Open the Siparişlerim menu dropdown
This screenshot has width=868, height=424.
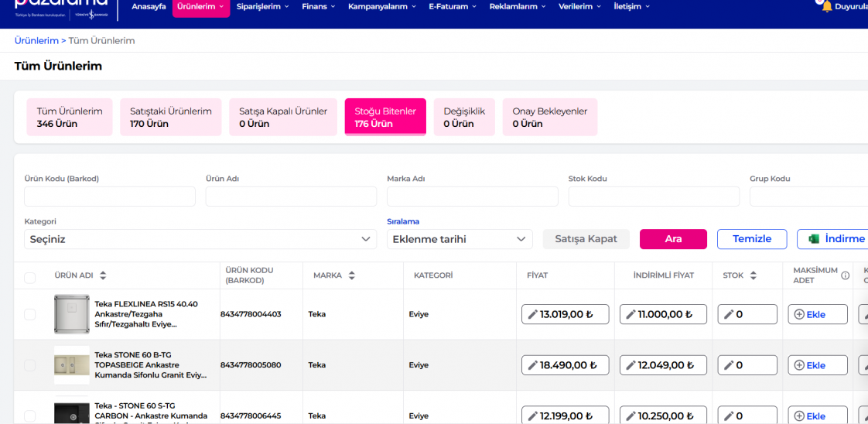(x=261, y=7)
